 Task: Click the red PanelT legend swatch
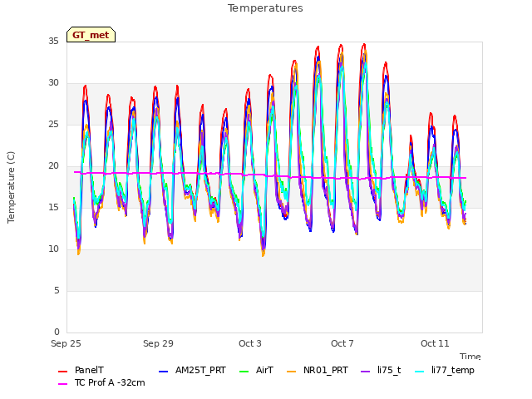pos(63,372)
